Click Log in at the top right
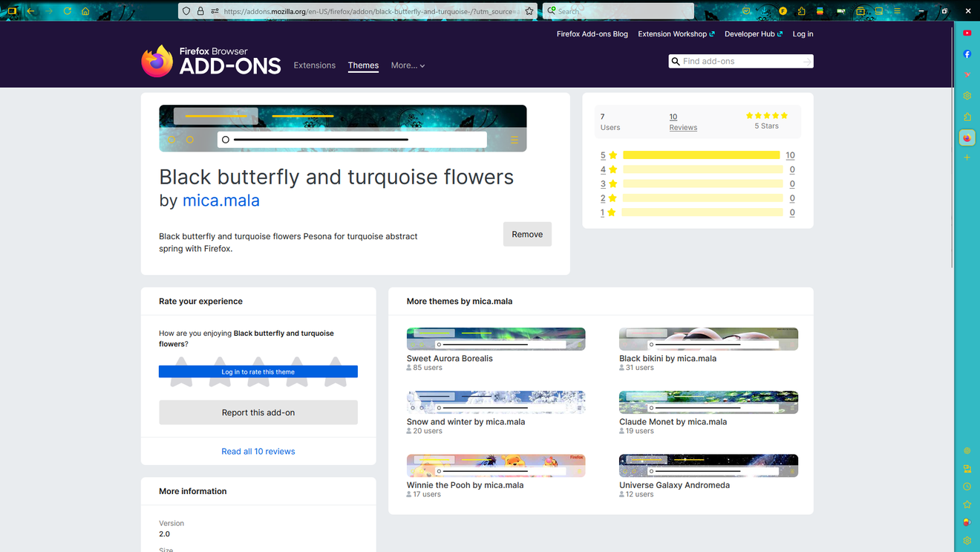Screen dimensions: 980x552 [x=803, y=34]
